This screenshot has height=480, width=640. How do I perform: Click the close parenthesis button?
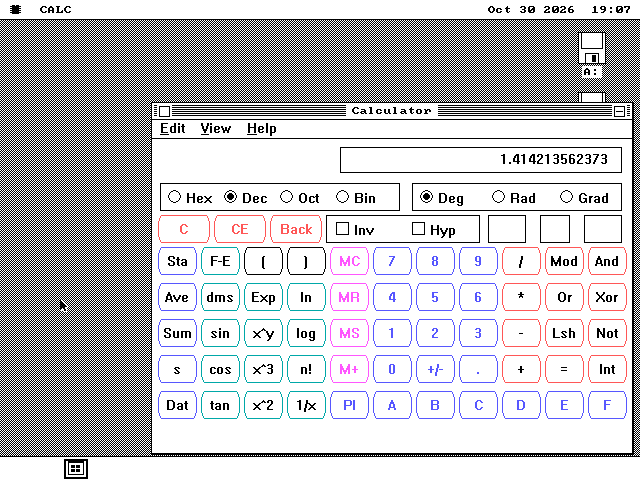[x=306, y=261]
